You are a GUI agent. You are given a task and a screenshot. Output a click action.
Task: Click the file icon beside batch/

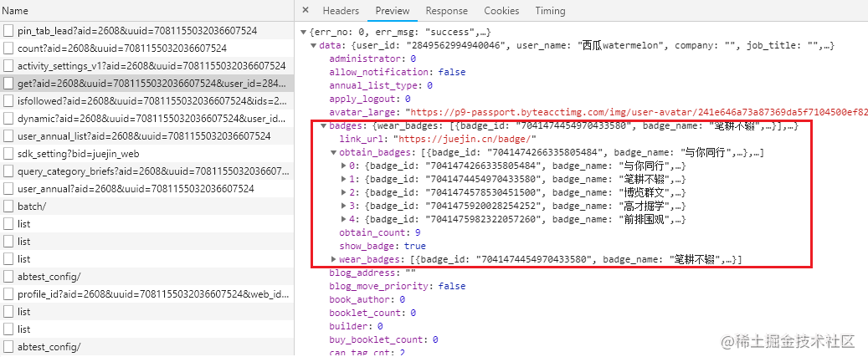[8, 206]
